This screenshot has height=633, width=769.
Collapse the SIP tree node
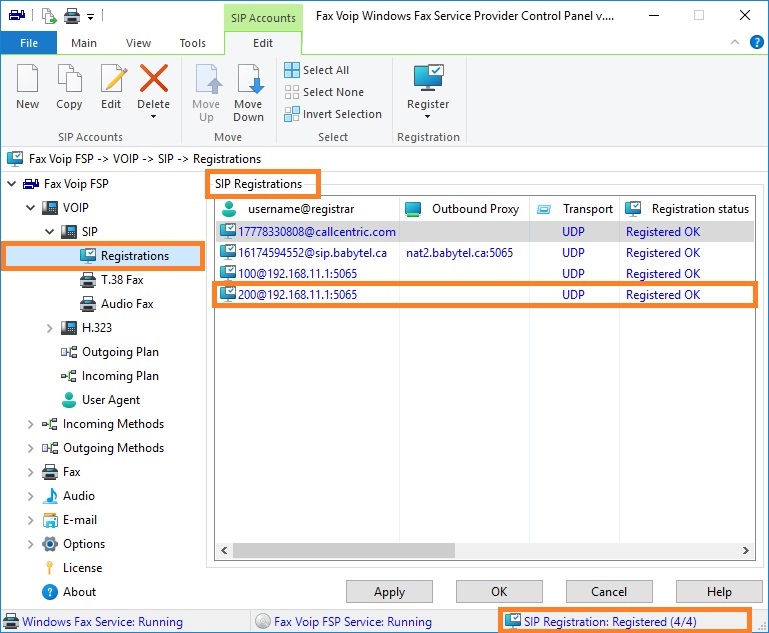[x=50, y=231]
